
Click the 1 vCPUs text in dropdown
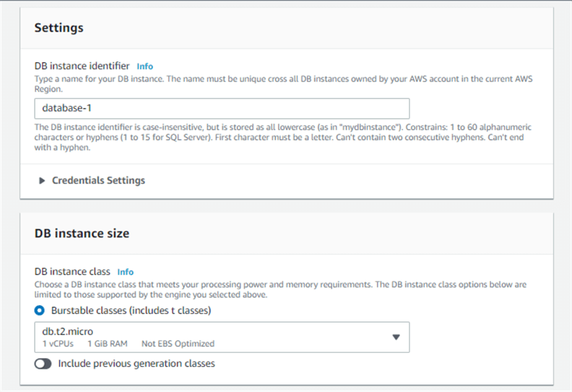click(x=59, y=344)
